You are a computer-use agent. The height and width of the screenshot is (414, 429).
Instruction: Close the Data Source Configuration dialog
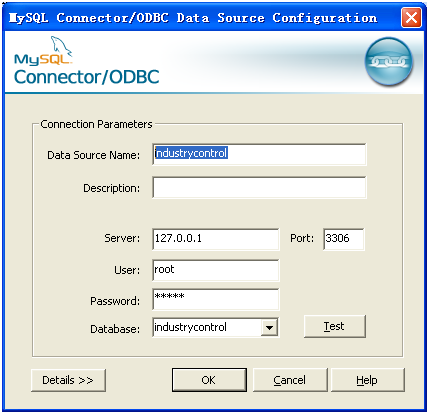[x=411, y=17]
